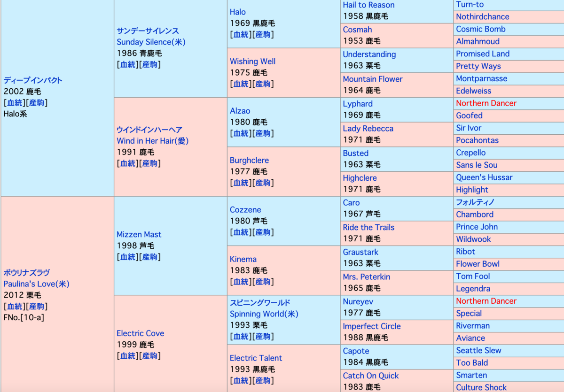564x392 pixels.
Task: Open Caro link
Action: pyautogui.click(x=352, y=203)
